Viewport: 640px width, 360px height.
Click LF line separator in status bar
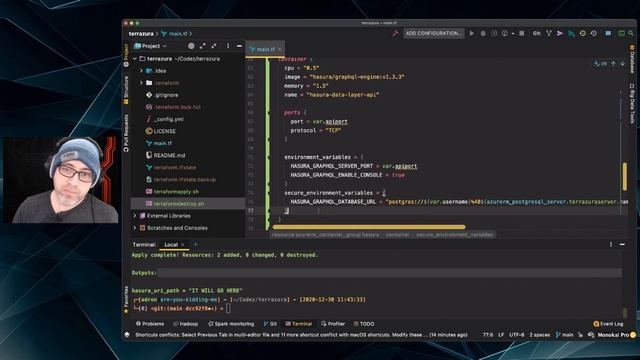click(x=501, y=335)
